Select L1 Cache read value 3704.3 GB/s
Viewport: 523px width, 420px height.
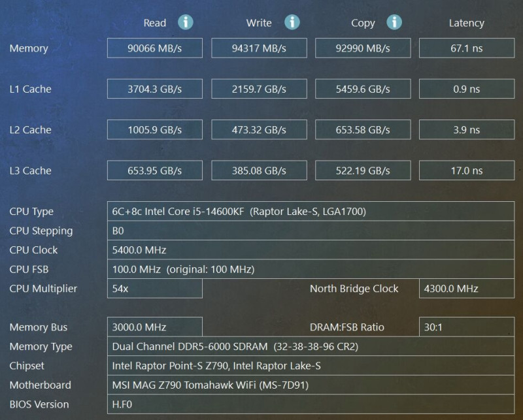click(155, 89)
